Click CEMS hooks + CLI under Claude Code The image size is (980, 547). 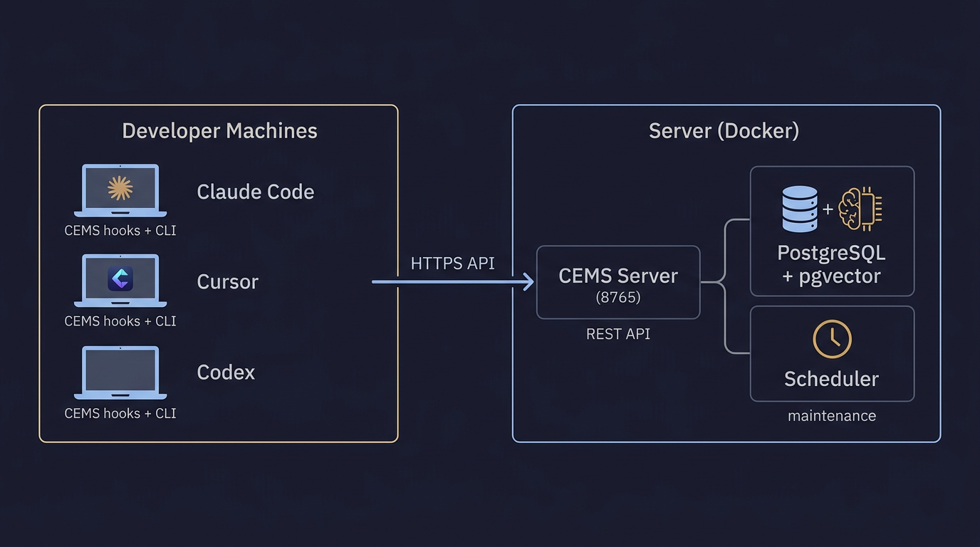point(120,231)
